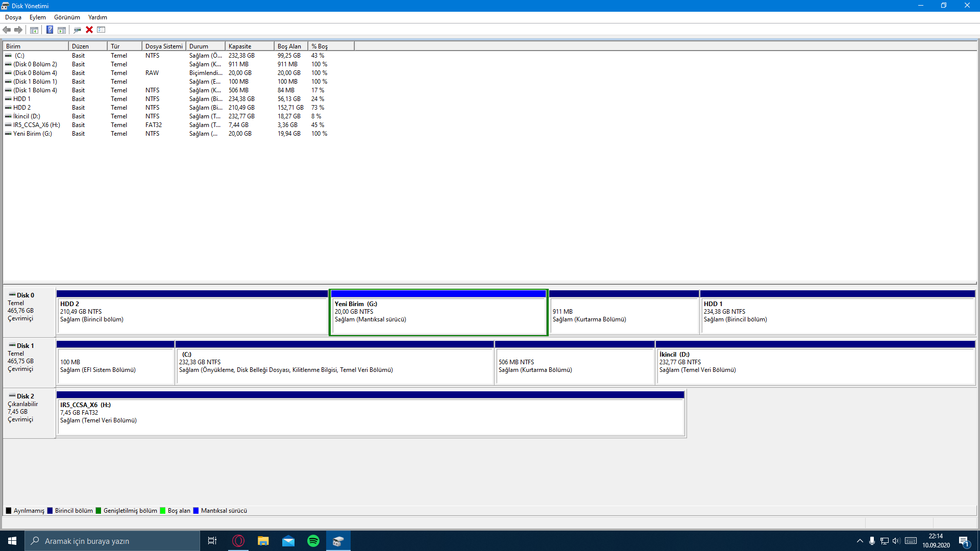Screen dimensions: 980x551
Task: Open the Görünüm menu
Action: (x=67, y=17)
